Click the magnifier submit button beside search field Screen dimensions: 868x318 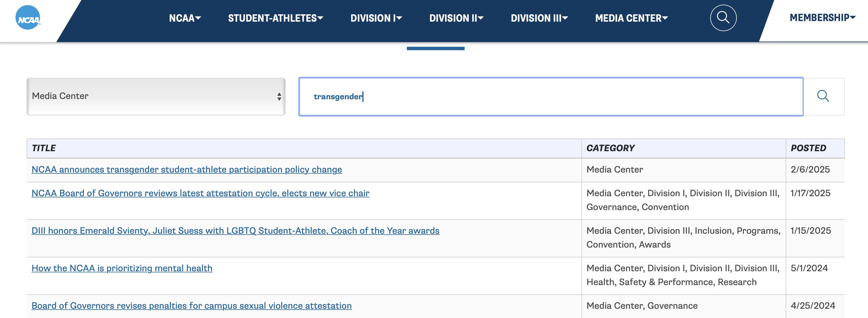823,96
